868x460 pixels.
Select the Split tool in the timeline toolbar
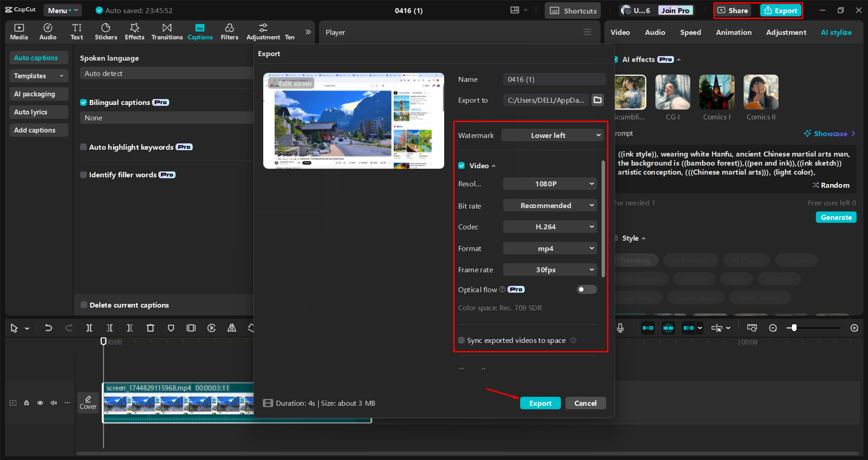[x=89, y=328]
